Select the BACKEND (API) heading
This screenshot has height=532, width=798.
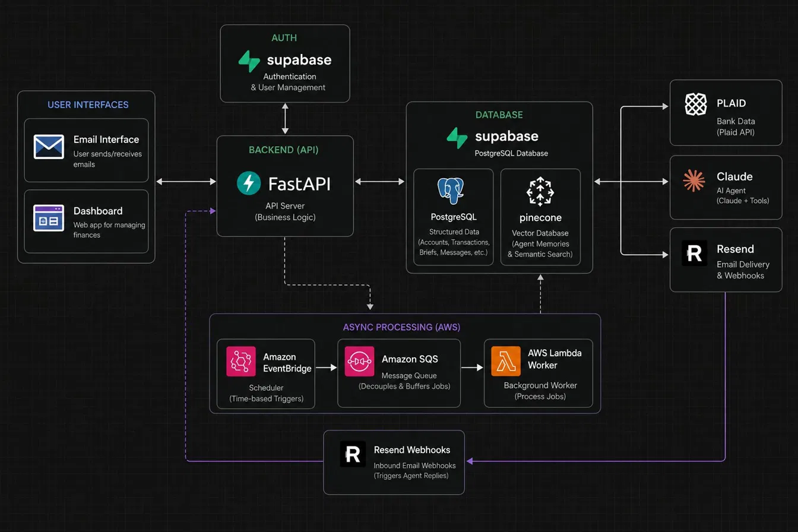coord(284,150)
